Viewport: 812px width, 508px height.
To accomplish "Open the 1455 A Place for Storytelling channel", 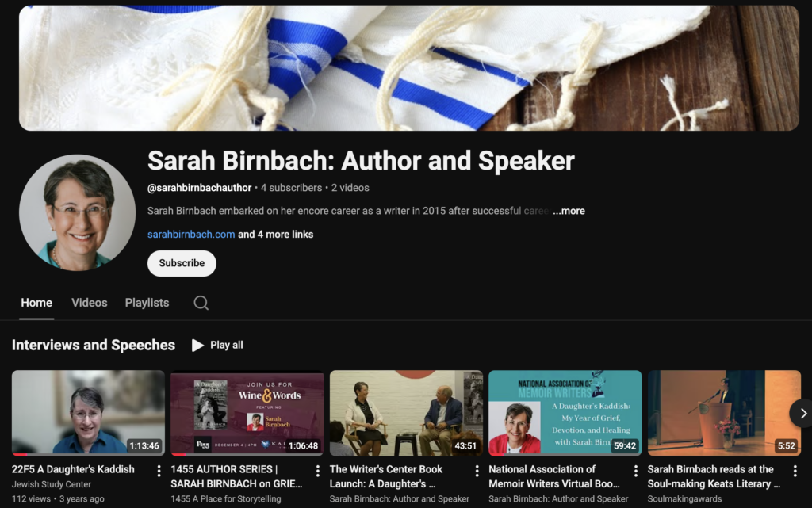I will click(x=226, y=498).
